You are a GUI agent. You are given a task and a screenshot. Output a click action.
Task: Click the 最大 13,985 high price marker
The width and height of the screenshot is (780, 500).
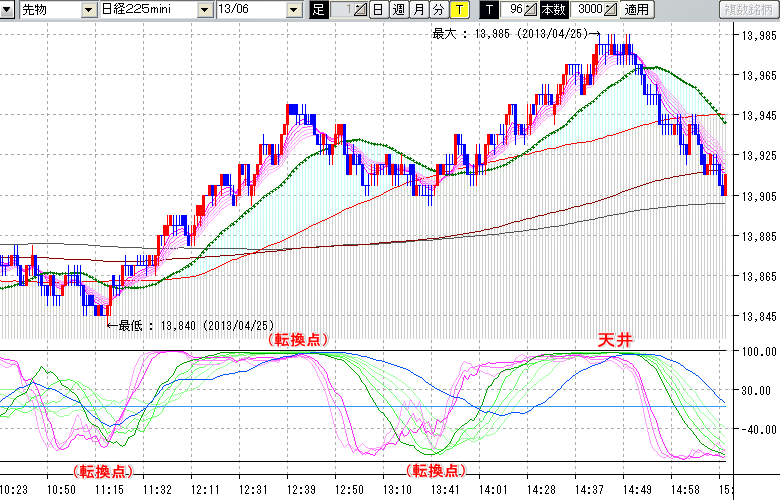(511, 34)
